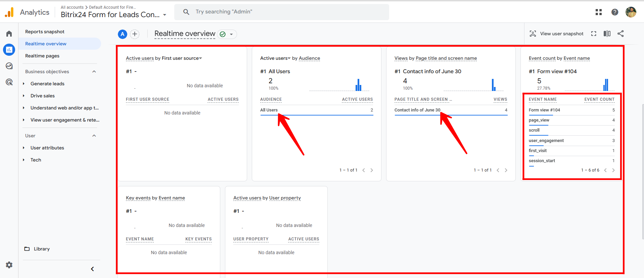Select the All Users audience row

click(x=317, y=110)
